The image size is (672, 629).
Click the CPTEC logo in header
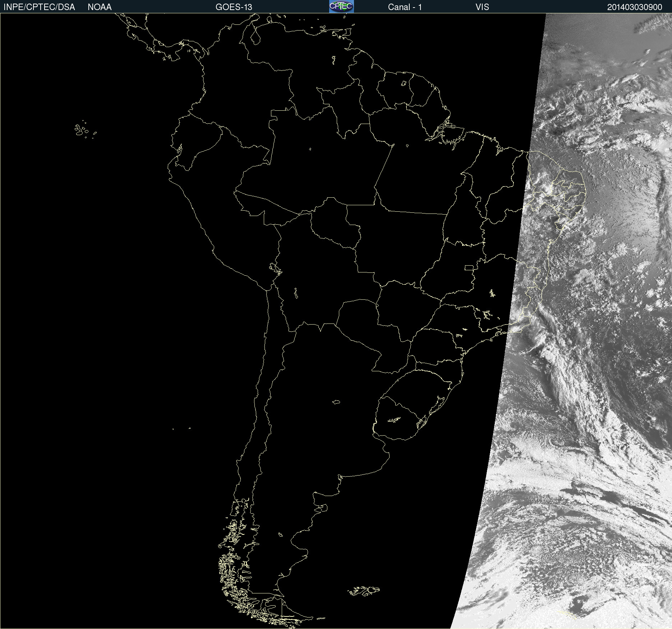[x=341, y=6]
